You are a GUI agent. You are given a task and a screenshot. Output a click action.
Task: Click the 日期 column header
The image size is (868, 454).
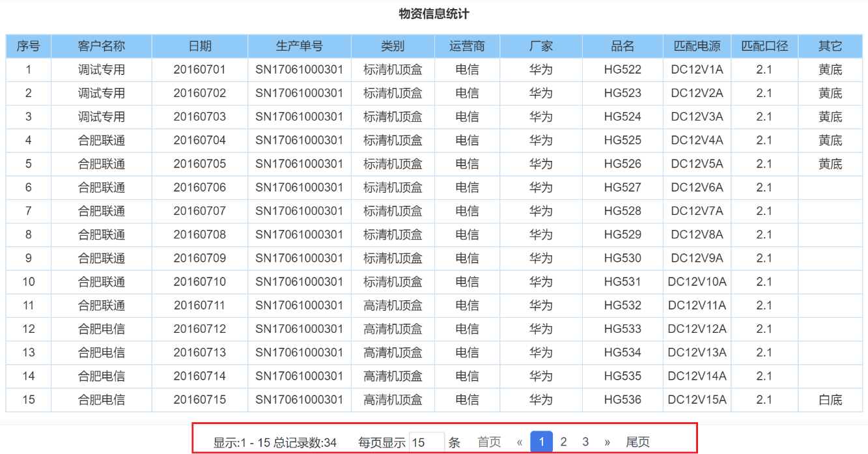200,46
